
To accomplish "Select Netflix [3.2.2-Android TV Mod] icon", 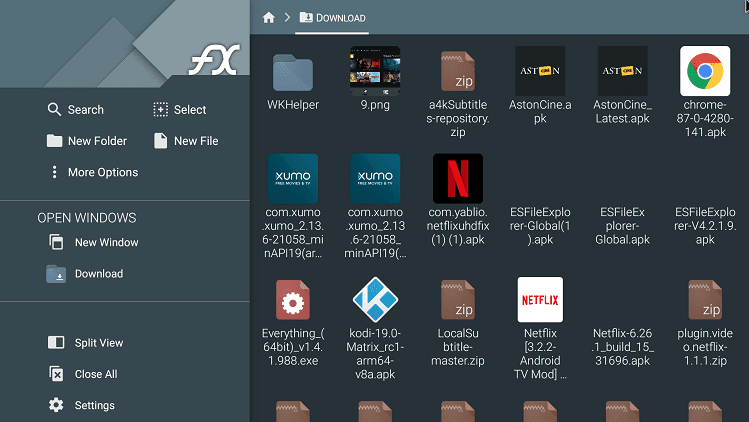I will [x=540, y=300].
